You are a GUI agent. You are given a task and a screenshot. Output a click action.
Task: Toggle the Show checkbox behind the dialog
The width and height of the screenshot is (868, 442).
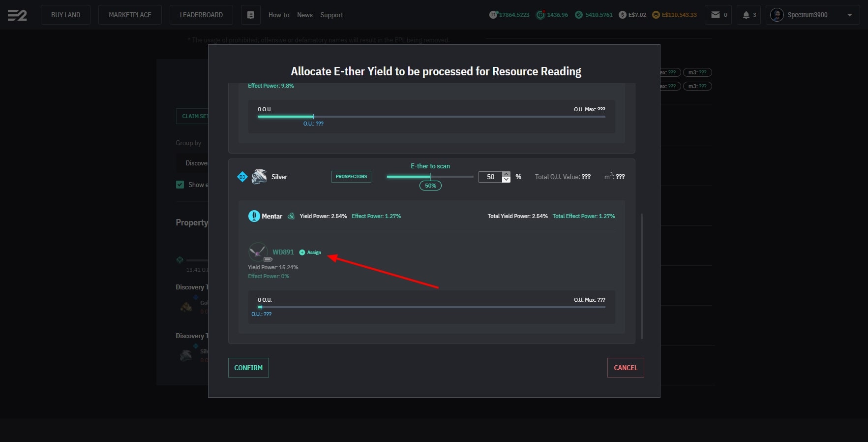[180, 185]
